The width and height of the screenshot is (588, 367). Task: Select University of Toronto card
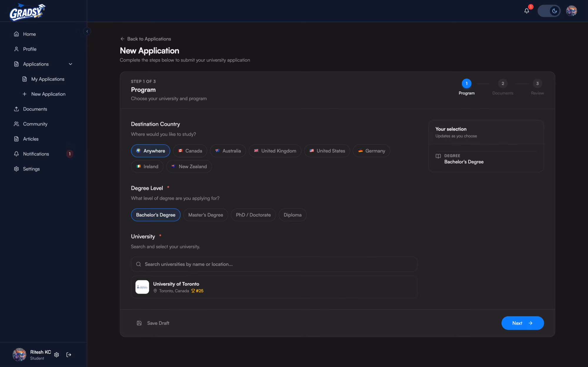pos(274,287)
